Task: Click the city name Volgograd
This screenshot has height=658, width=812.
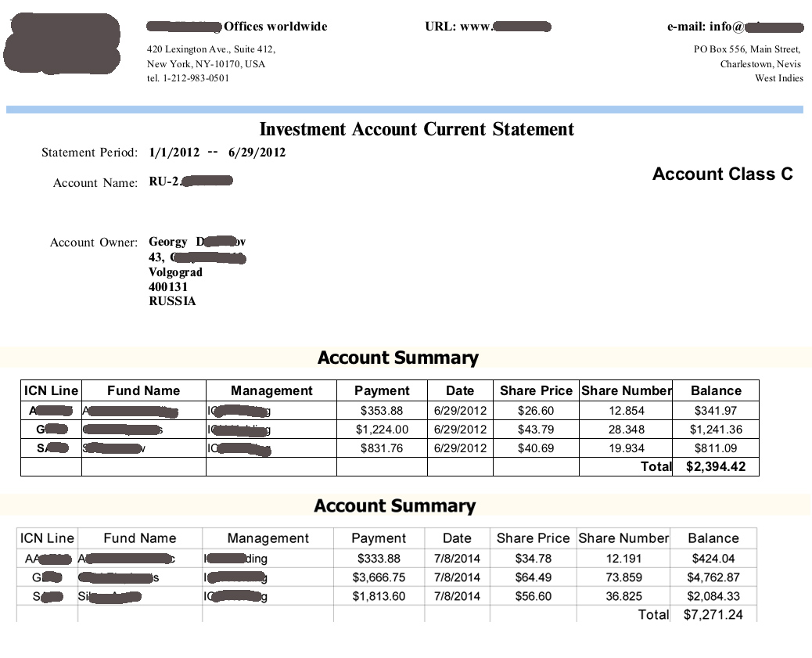Action: coord(175,272)
